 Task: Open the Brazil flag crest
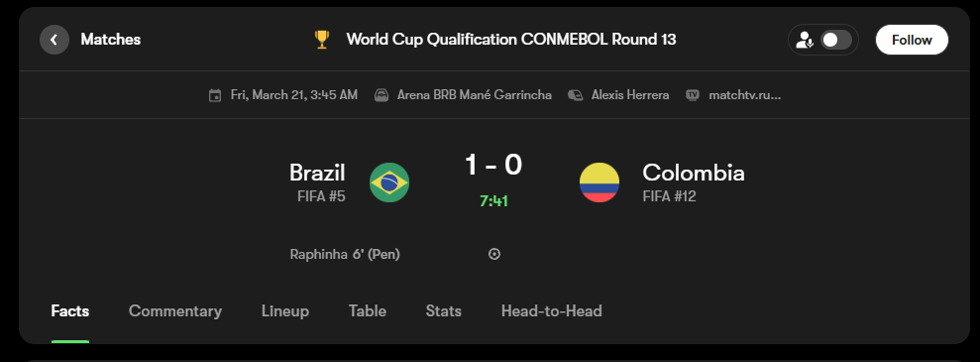[x=389, y=182]
